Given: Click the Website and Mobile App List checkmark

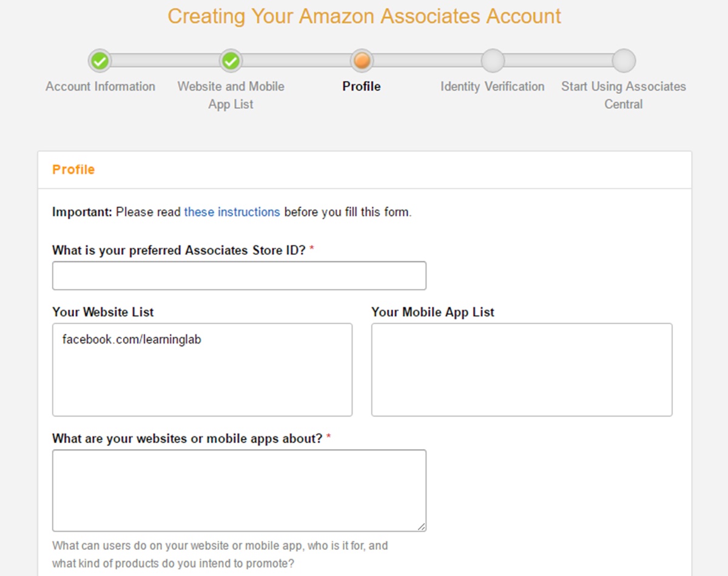Looking at the screenshot, I should [231, 61].
